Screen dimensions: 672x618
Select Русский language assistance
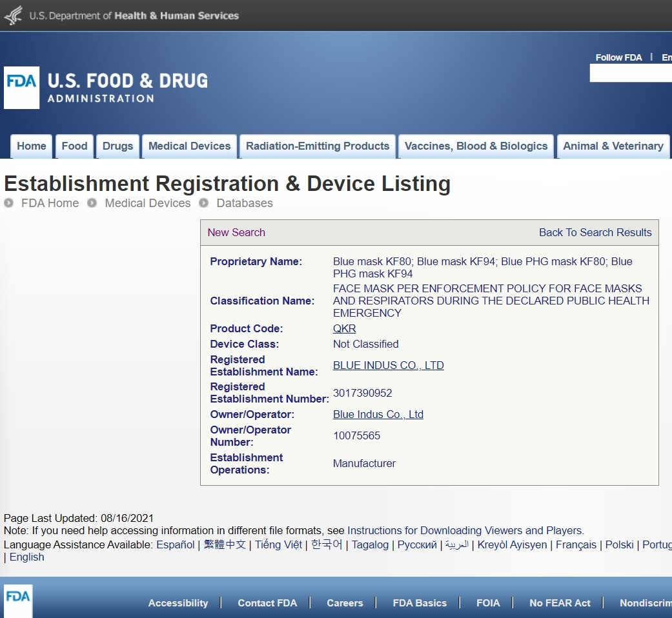[417, 544]
